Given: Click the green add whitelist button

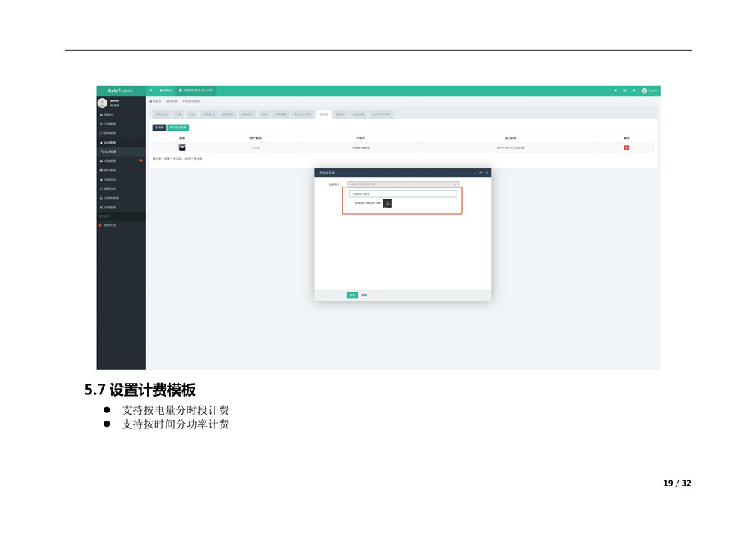Looking at the screenshot, I should pos(178,128).
